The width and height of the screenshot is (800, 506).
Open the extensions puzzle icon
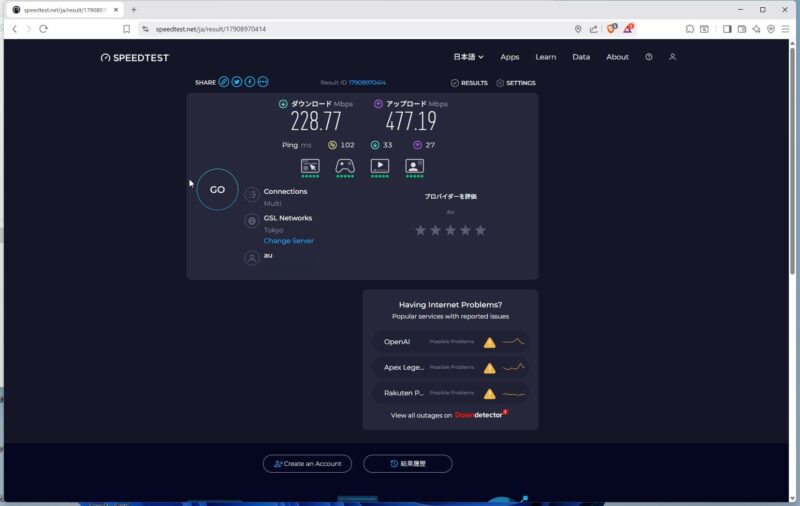coord(690,29)
